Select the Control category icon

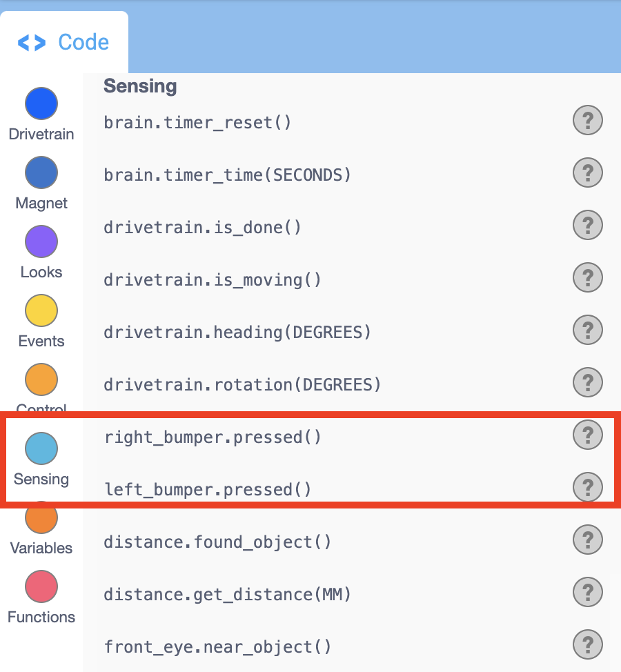tap(41, 379)
